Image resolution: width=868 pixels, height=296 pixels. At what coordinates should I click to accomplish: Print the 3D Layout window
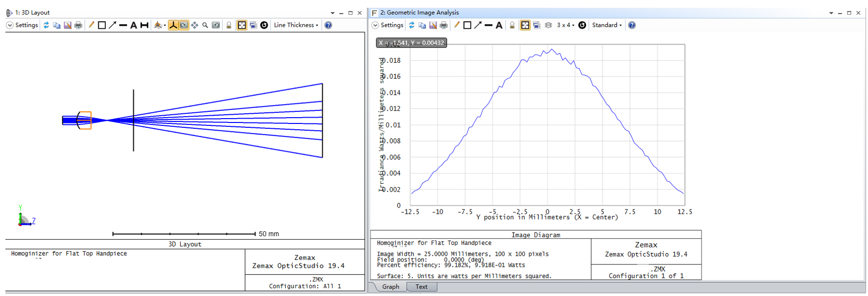point(78,25)
